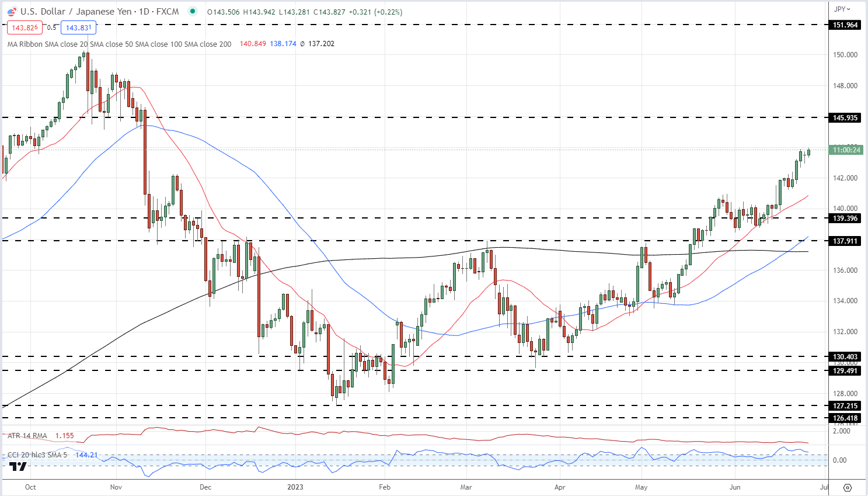Click the 136.000 price scale label
This screenshot has width=868, height=496.
[x=845, y=270]
